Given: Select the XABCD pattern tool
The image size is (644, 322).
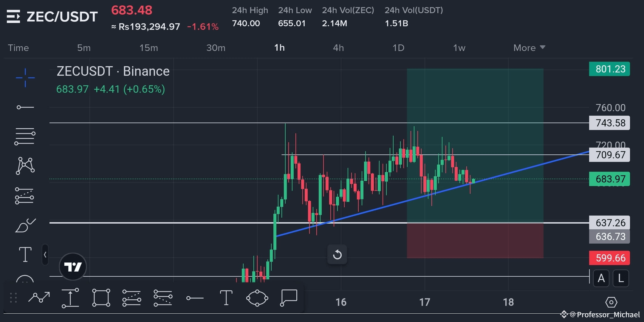Looking at the screenshot, I should 25,165.
